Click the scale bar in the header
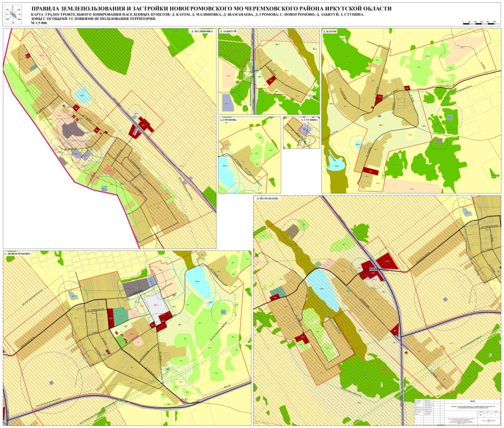504x428 pixels. tap(481, 22)
